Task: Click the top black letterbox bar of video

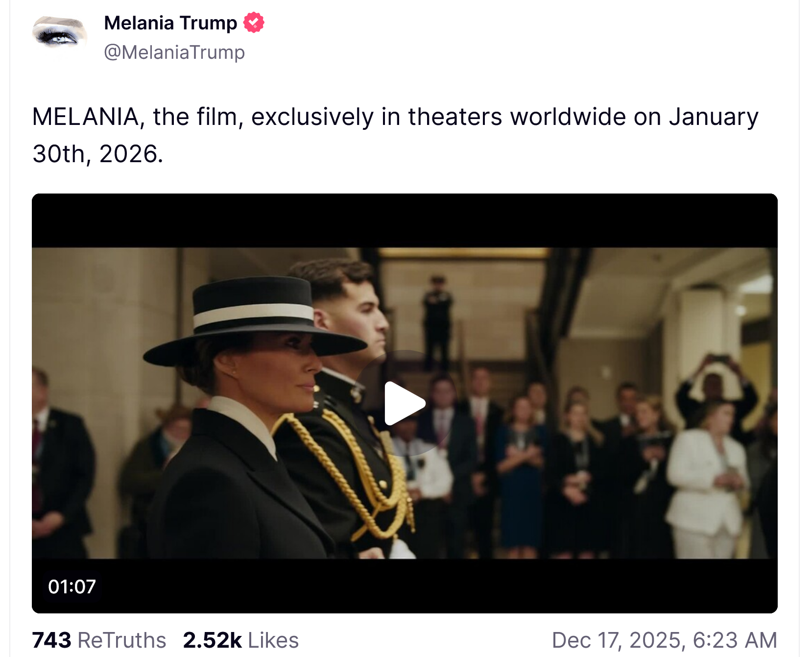Action: coord(405,220)
